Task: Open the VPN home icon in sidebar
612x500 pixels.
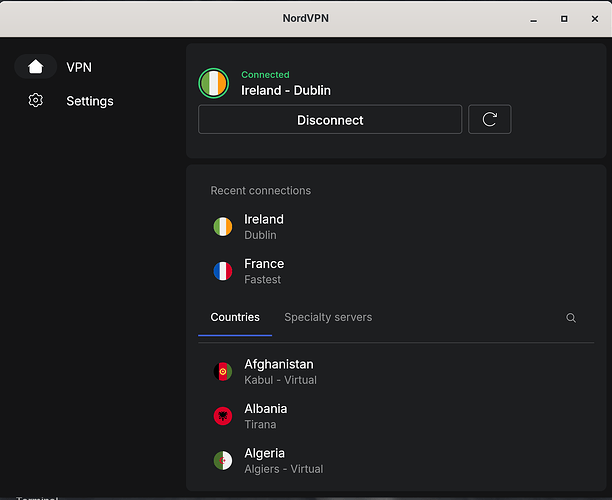Action: tap(36, 67)
